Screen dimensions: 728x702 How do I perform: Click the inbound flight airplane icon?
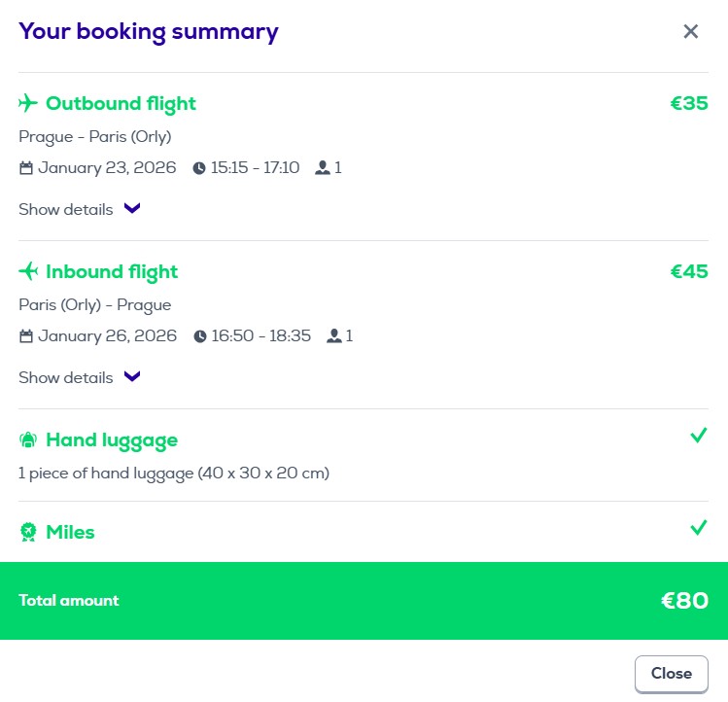(28, 271)
